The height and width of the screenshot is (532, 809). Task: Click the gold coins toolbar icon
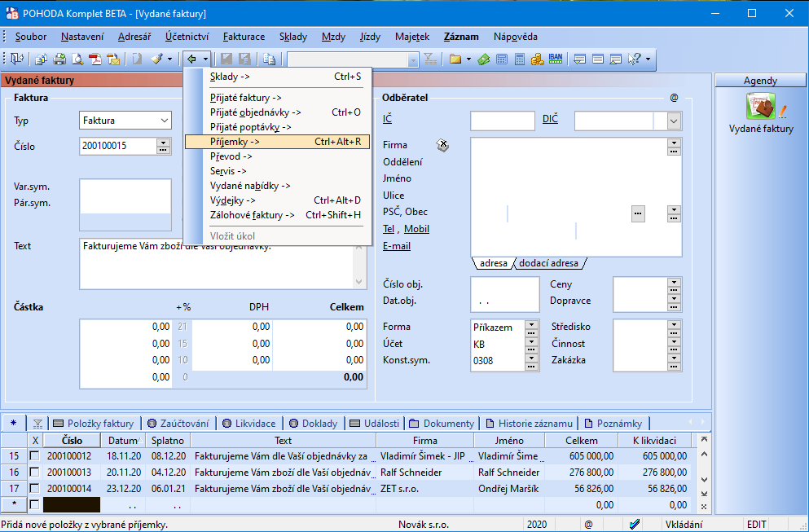click(538, 59)
